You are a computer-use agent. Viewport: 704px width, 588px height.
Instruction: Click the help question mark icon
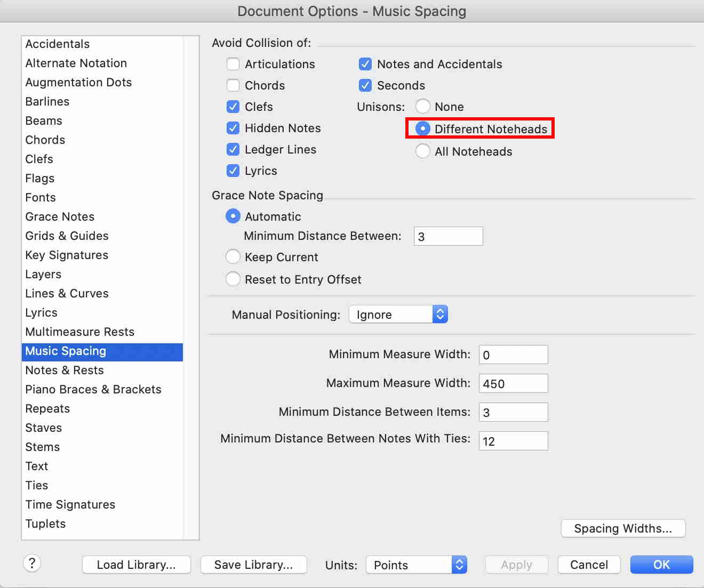(32, 563)
